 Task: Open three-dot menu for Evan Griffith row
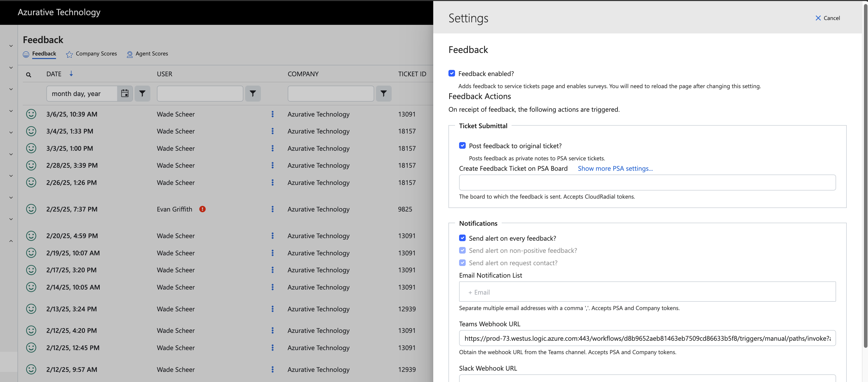tap(272, 209)
